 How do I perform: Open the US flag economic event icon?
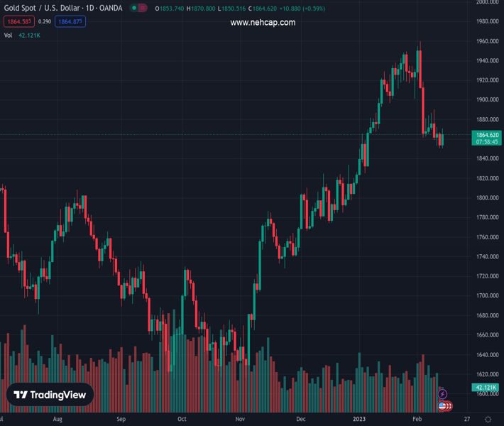tap(442, 405)
